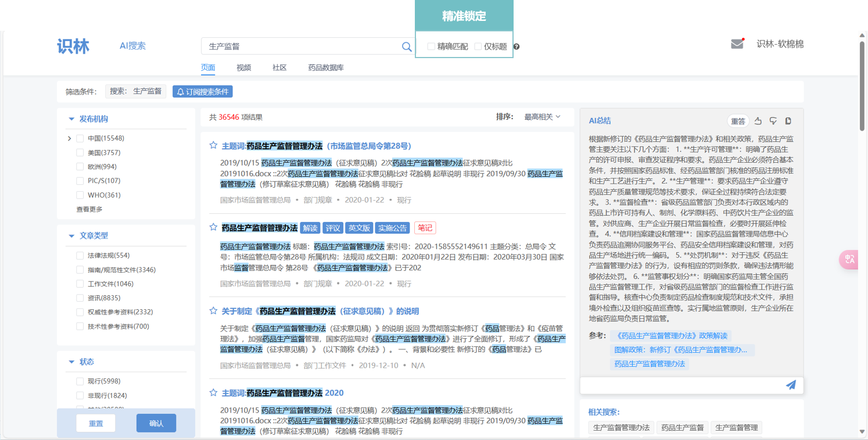
Task: Open the mail envelope icon
Action: [x=737, y=44]
